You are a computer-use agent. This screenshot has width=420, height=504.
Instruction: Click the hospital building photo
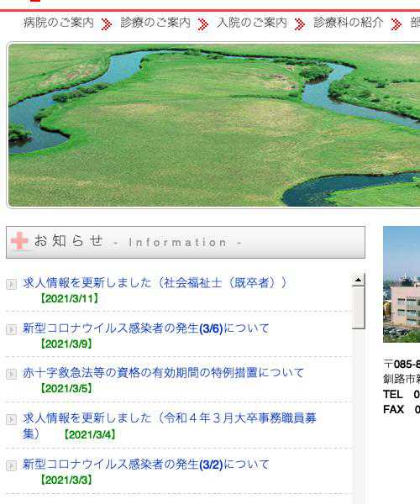tap(402, 284)
